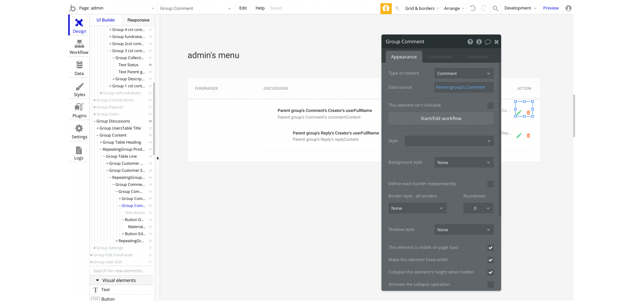644x302 pixels.
Task: Click the 'Search for new elements' field
Action: point(121,271)
